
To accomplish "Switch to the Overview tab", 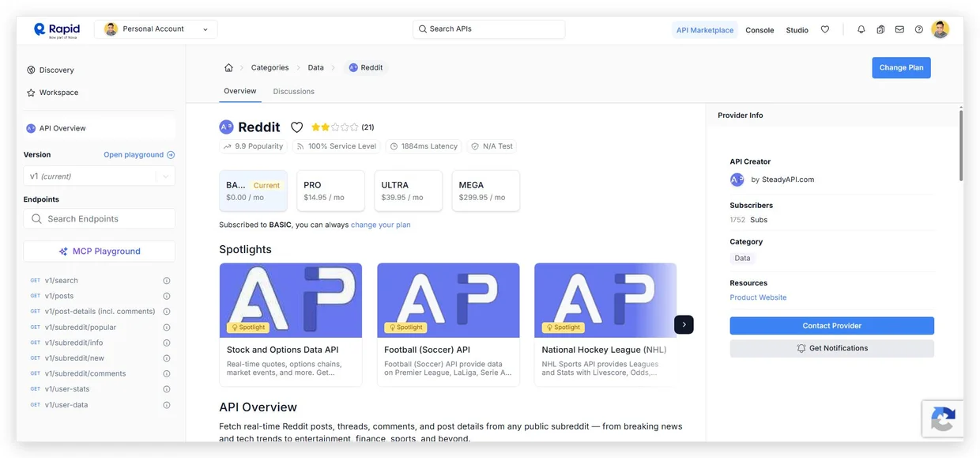I will [239, 91].
